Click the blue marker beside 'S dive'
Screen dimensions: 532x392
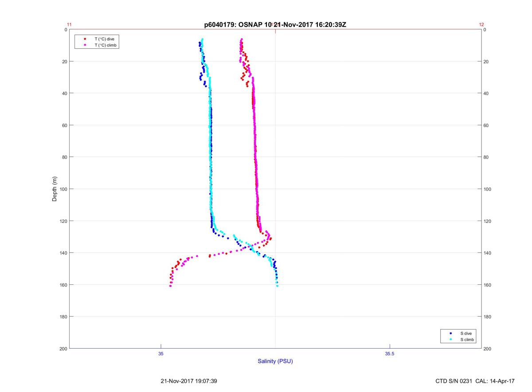pos(450,333)
